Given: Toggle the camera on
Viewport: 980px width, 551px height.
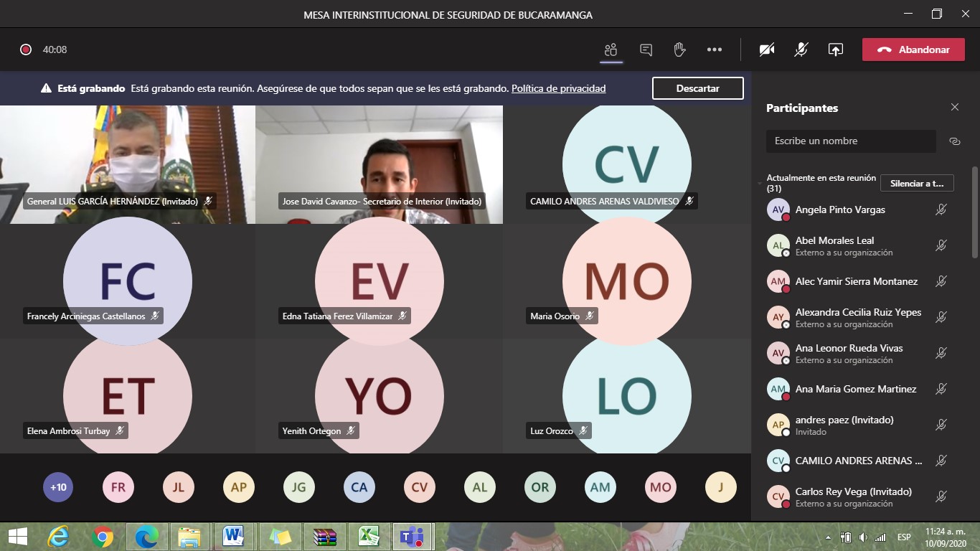Looking at the screenshot, I should (x=767, y=50).
